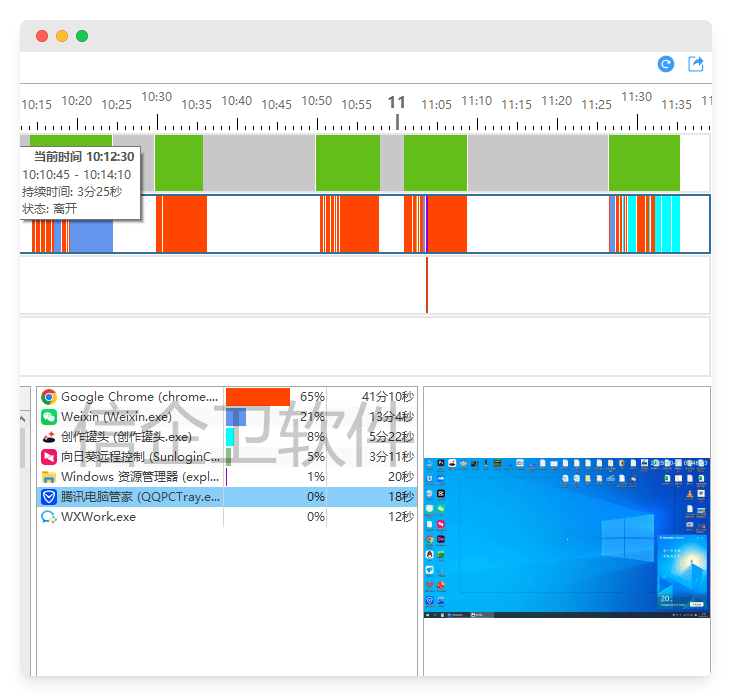Click the orange Chrome percentage bar

pos(258,397)
